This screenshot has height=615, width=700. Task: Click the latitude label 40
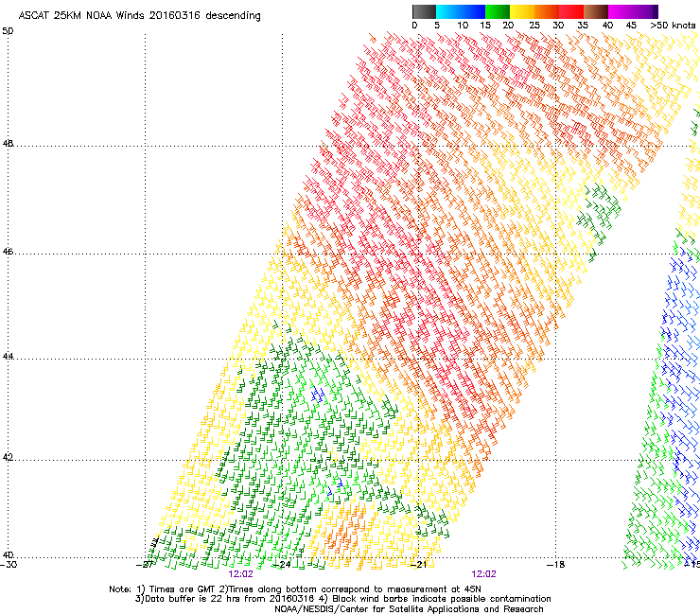click(8, 554)
